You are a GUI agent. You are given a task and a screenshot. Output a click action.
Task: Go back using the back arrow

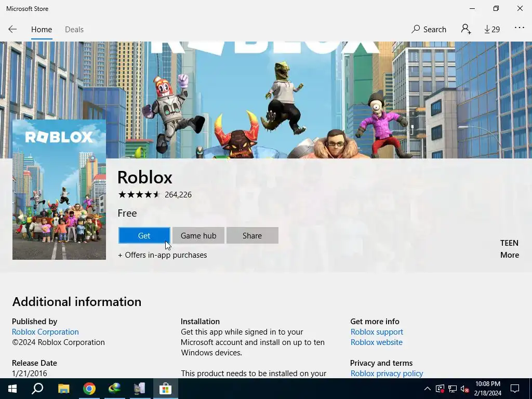12,29
